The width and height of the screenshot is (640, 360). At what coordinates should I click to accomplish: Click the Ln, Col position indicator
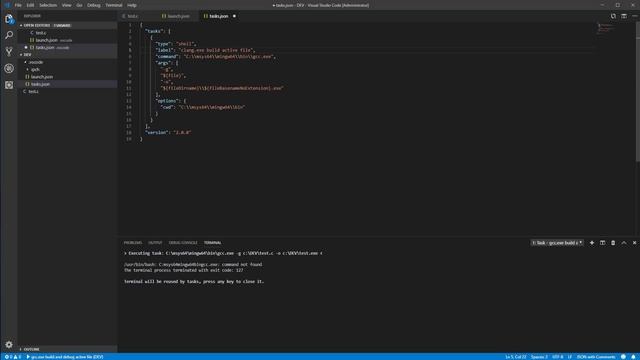[x=516, y=357]
